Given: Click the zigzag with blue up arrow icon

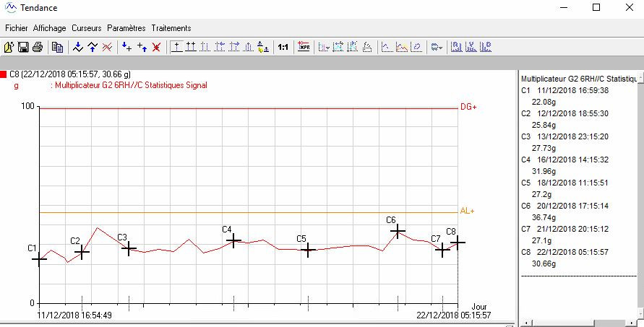Looking at the screenshot, I should [x=93, y=47].
